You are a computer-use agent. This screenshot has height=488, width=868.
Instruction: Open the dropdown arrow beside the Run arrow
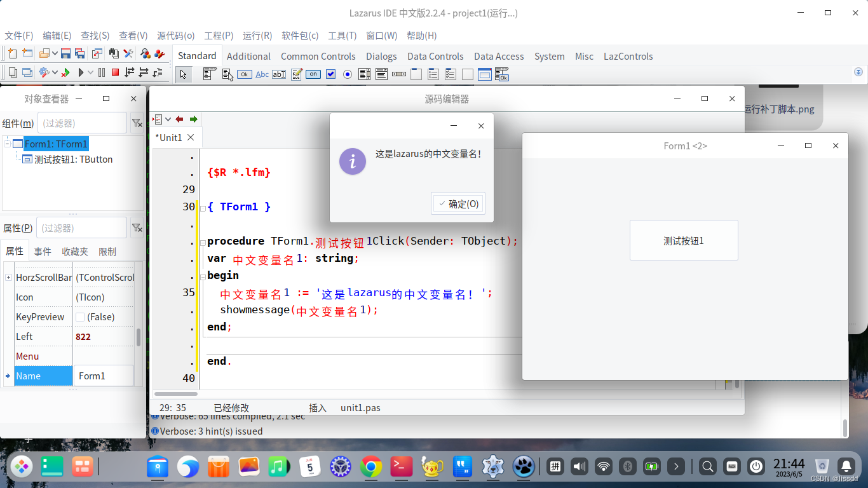pyautogui.click(x=90, y=72)
